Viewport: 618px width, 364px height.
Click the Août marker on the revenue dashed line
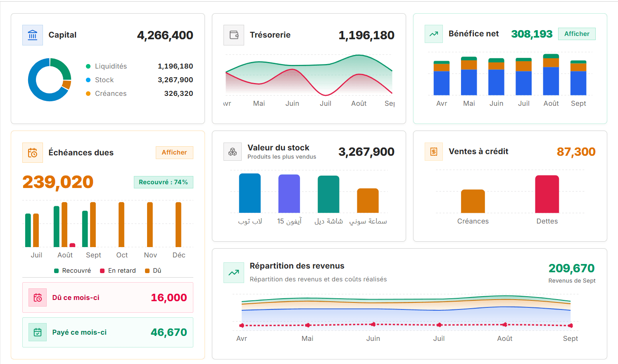505,325
